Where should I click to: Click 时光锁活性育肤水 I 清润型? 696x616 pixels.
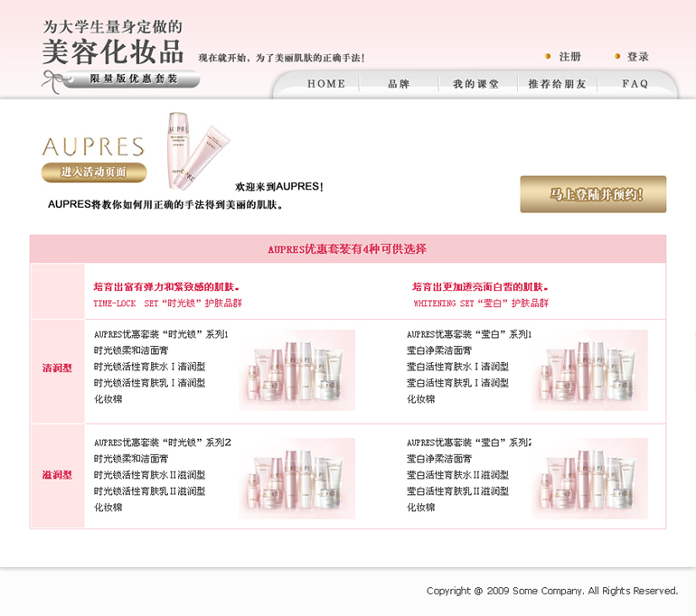click(149, 367)
